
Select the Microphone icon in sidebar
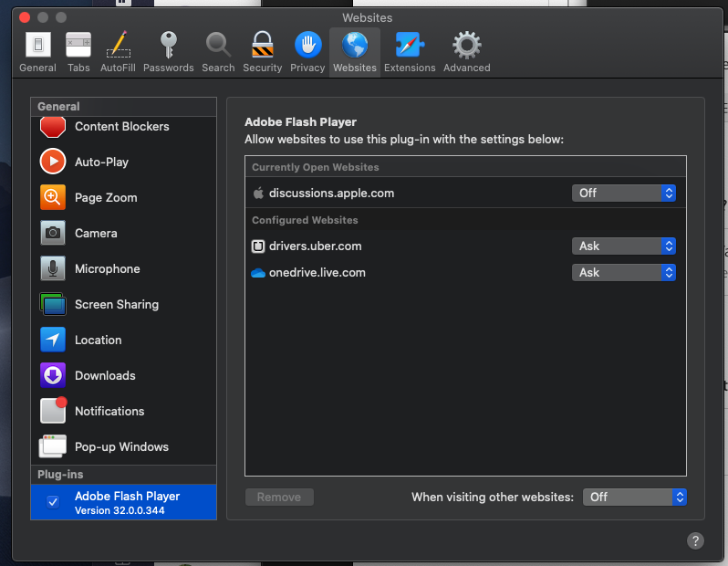(53, 268)
